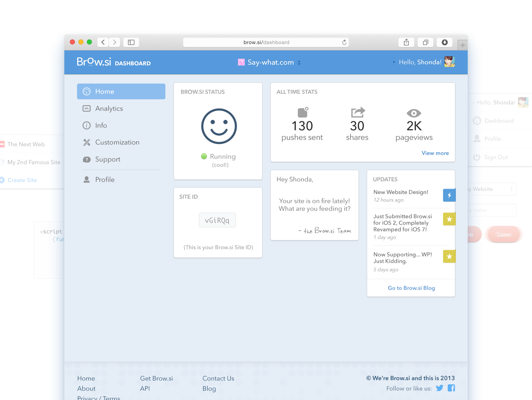Go forward with the browser forward arrow
Screen dimensions: 532x400
(x=114, y=42)
